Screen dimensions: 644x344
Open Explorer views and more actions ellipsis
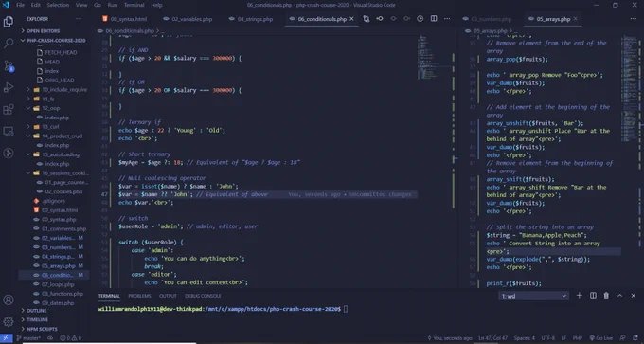[x=79, y=19]
